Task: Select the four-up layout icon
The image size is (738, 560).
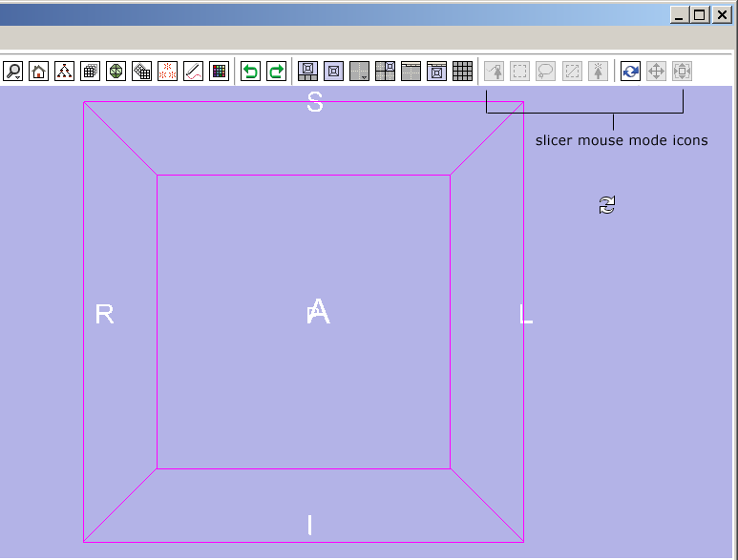Action: [386, 71]
